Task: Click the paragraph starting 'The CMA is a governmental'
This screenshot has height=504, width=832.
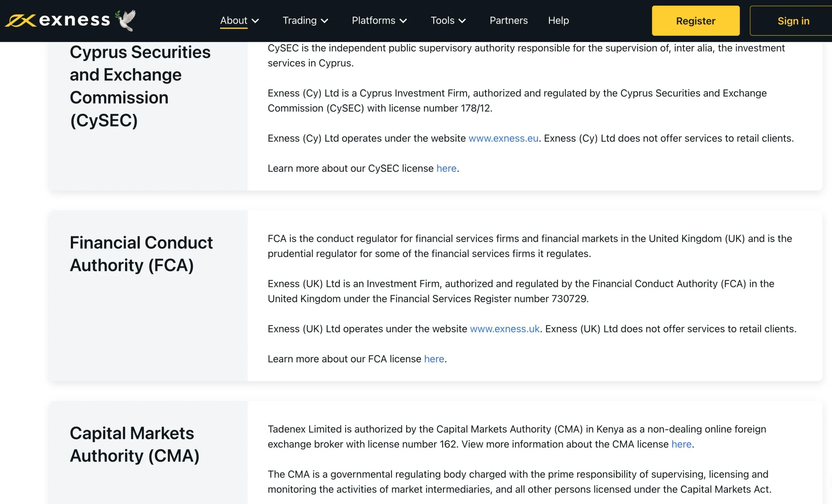Action: coord(520,482)
